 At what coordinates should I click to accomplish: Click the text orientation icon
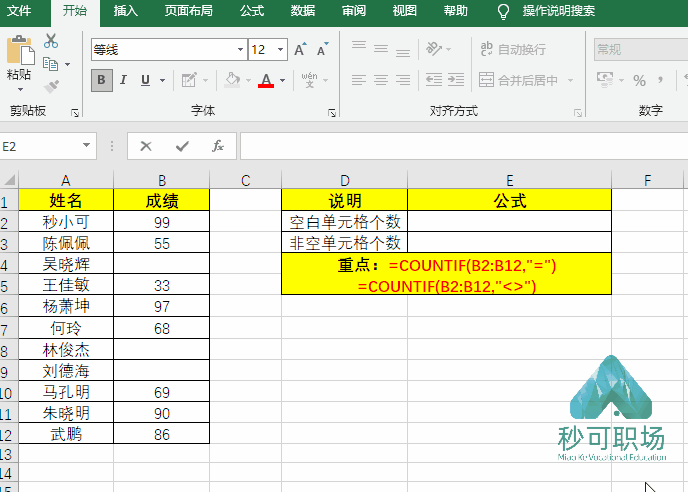pos(434,49)
